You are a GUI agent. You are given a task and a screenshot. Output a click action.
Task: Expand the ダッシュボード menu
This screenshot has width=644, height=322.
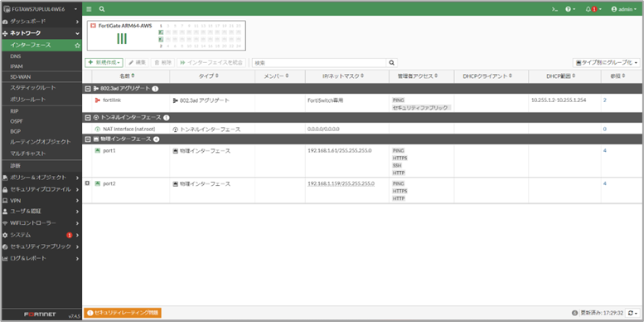41,22
